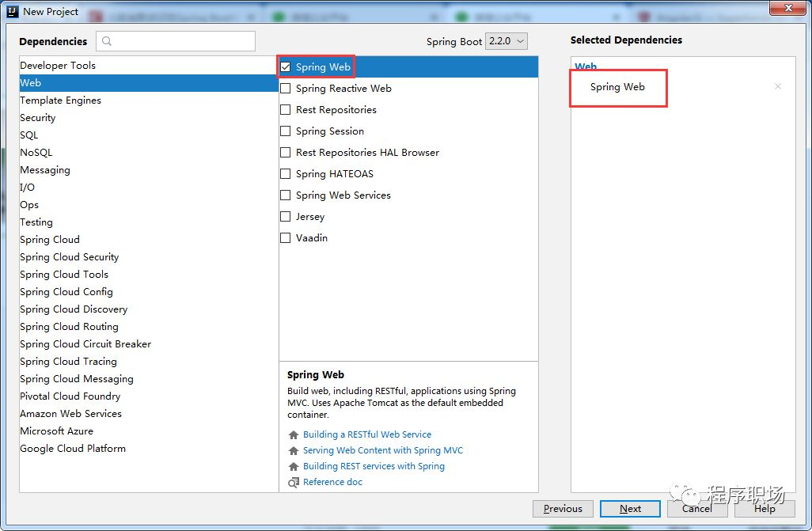Tick the Jersey checkbox
Screen dimensions: 812x531
pyautogui.click(x=286, y=217)
